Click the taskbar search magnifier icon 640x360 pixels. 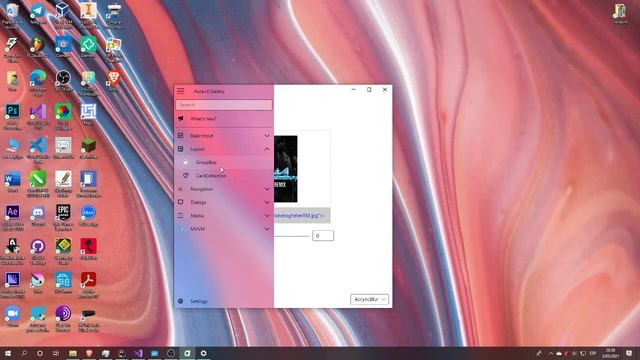(24, 353)
